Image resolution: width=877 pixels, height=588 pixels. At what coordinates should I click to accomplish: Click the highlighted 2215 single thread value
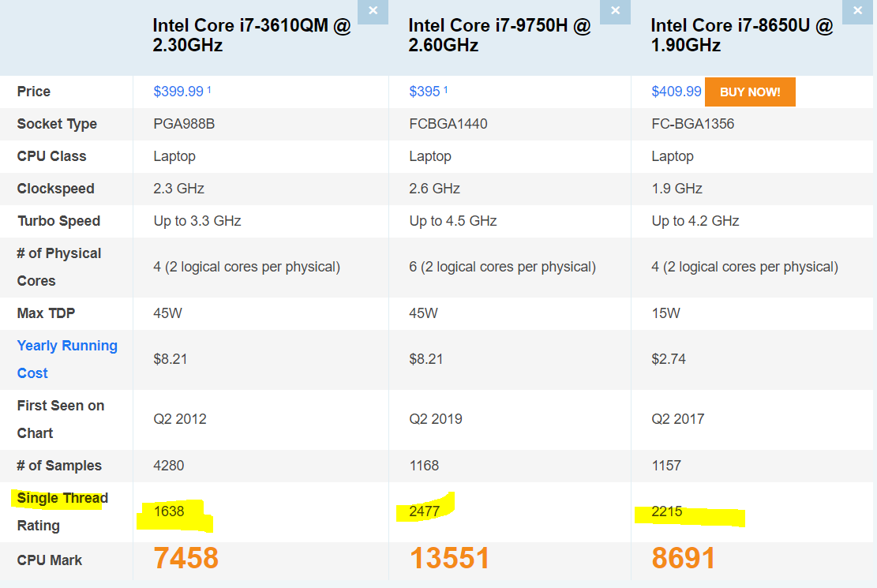(x=666, y=511)
